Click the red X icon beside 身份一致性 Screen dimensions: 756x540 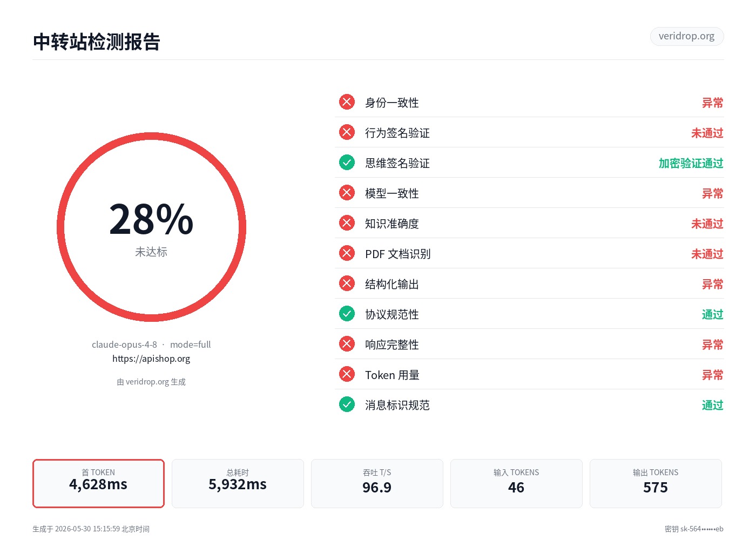tap(347, 102)
